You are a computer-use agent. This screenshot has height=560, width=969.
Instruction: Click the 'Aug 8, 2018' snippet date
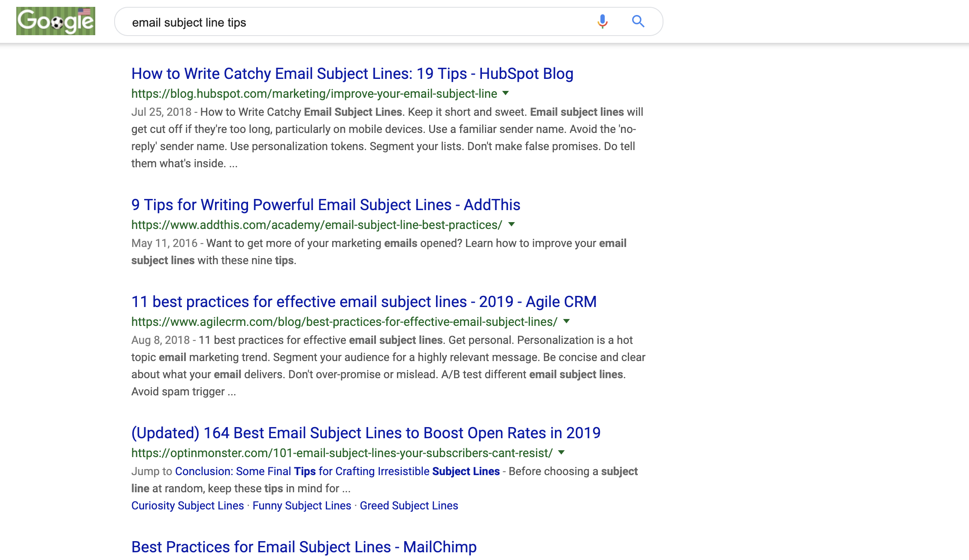tap(160, 340)
